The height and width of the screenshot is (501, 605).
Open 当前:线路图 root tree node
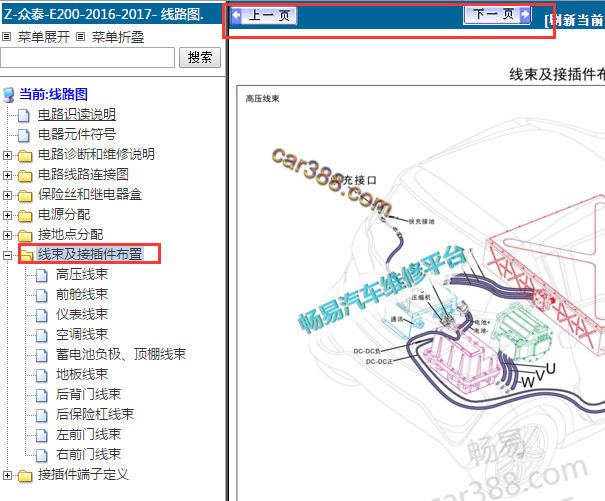53,94
